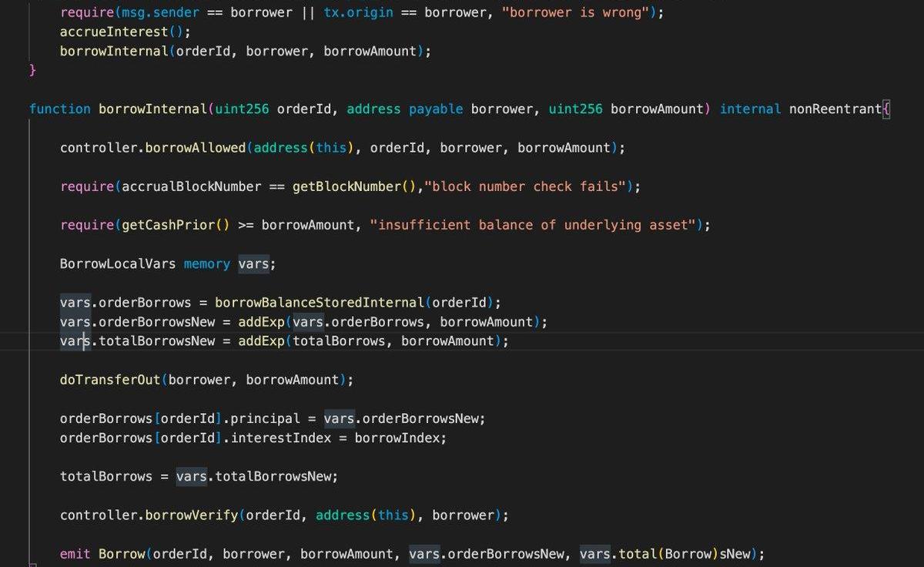
Task: Click borrowBalanceStoredInternal function name
Action: [x=319, y=303]
